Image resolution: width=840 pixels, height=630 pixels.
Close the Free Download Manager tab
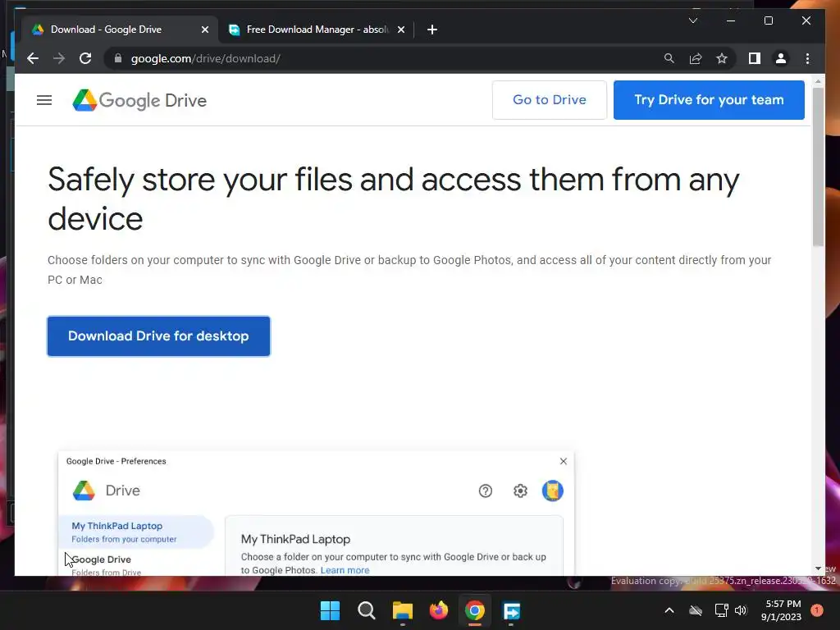(x=400, y=30)
